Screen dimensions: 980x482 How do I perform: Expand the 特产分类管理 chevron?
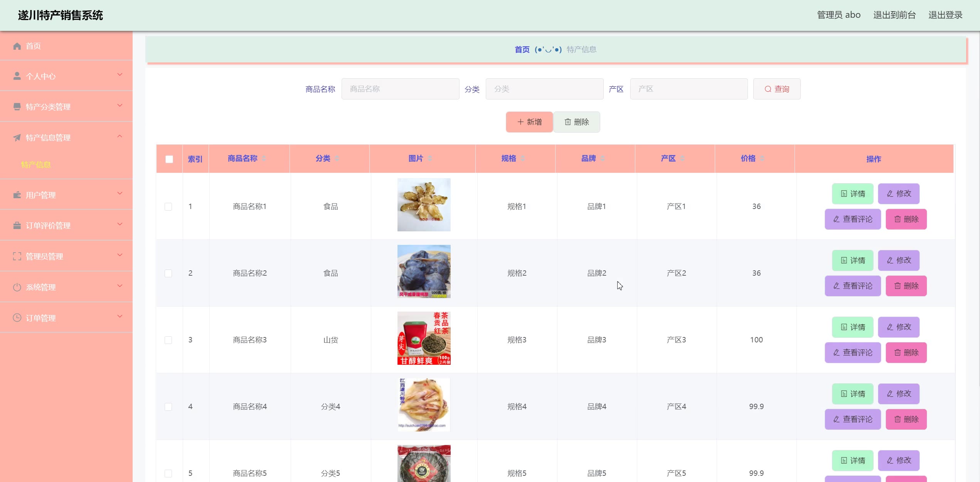120,105
